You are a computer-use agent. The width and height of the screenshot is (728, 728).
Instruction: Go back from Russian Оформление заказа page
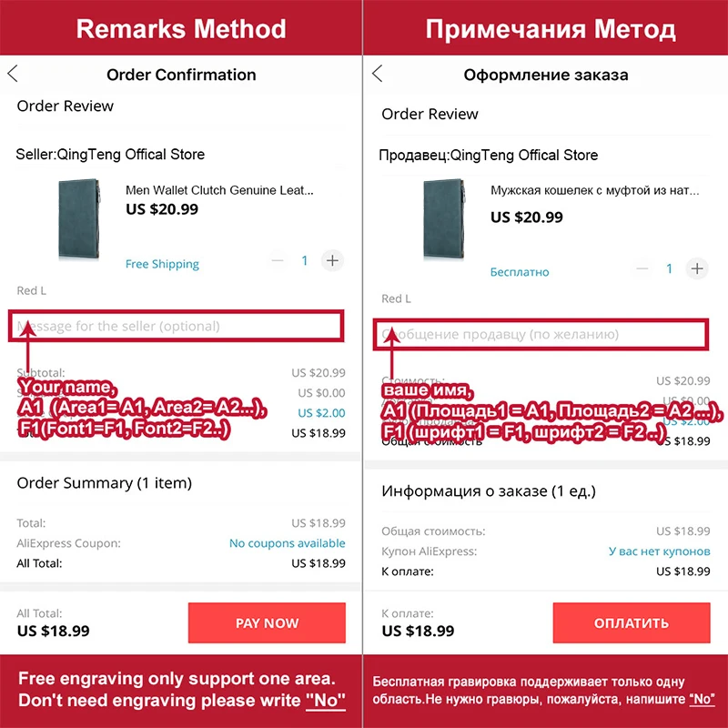click(378, 75)
